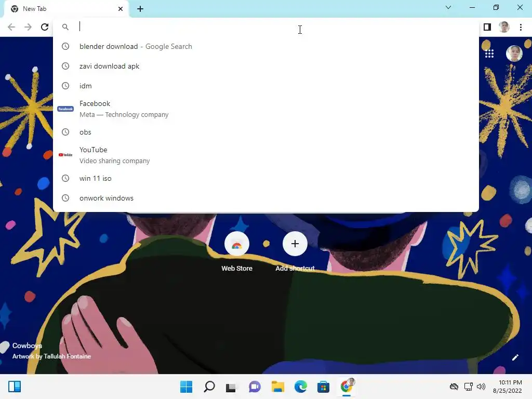
Task: Choose the idm suggestion
Action: [x=266, y=86]
